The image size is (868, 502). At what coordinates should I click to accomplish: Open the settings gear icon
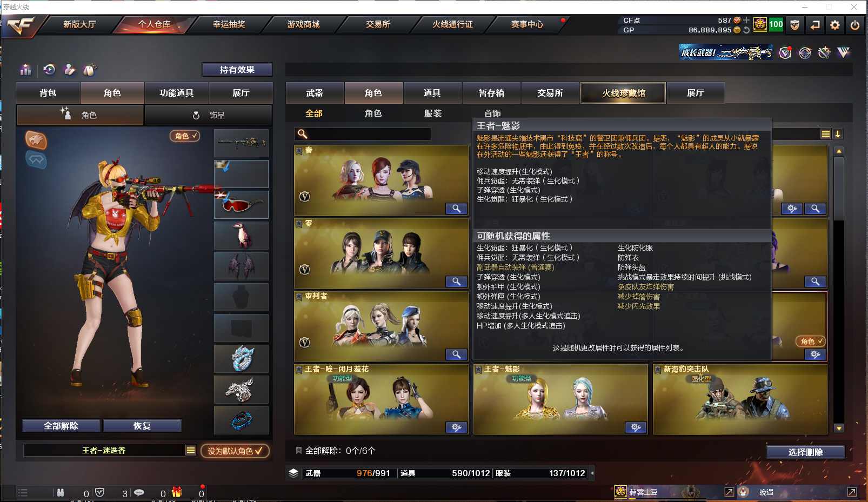pyautogui.click(x=835, y=25)
